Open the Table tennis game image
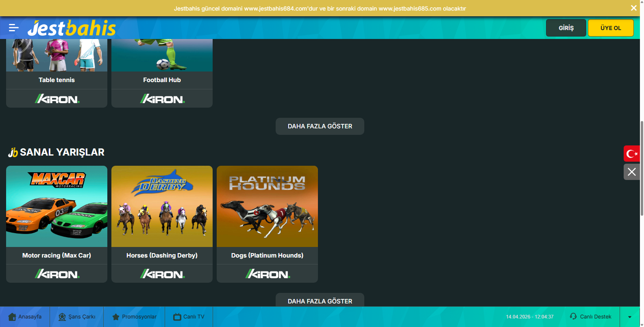The width and height of the screenshot is (644, 327). point(57,55)
